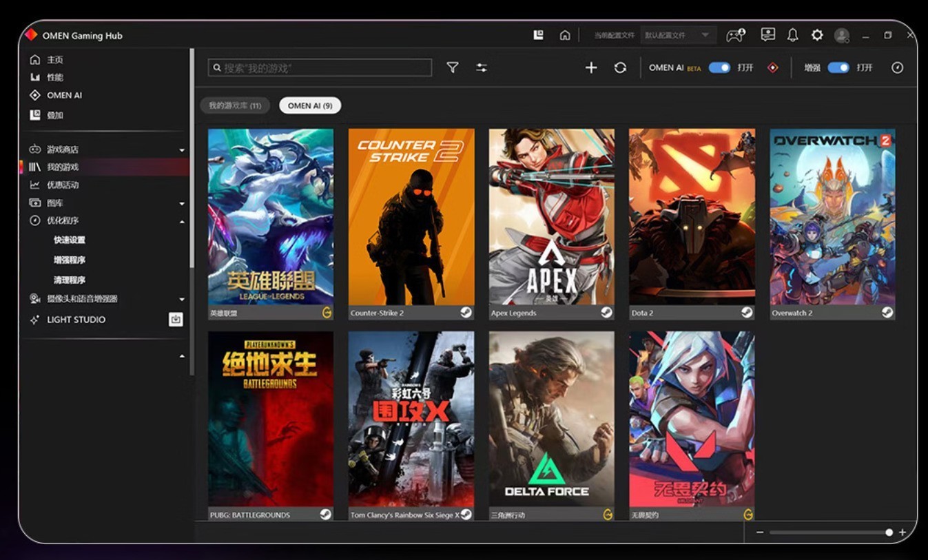
Task: Open the 默认配置文件 profile dropdown
Action: point(677,35)
